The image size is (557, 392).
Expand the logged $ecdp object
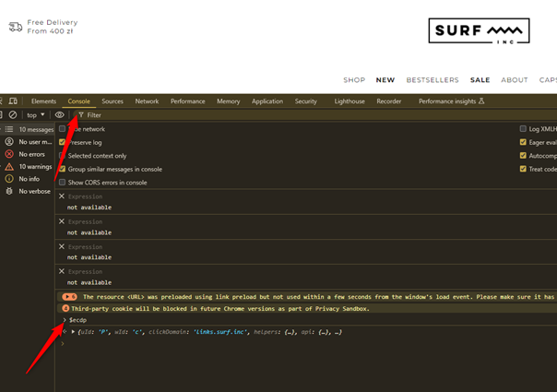click(74, 332)
